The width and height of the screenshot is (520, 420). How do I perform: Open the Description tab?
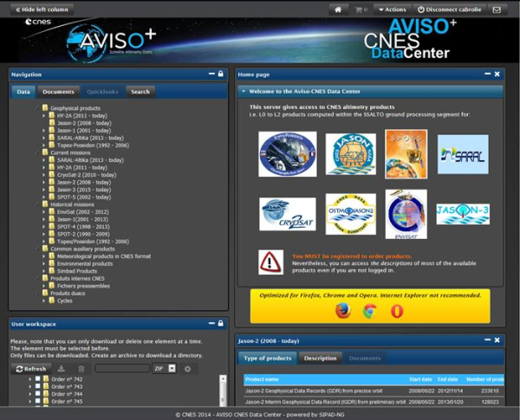point(320,359)
